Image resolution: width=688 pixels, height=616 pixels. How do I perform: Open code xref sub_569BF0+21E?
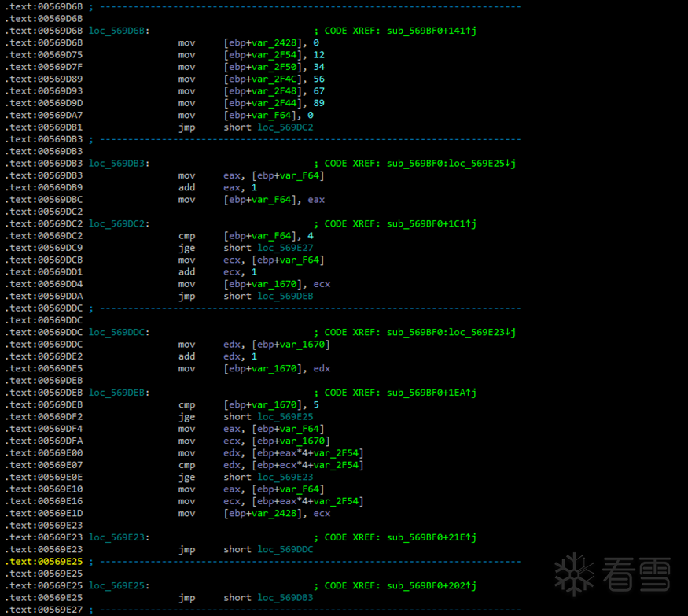tap(431, 537)
